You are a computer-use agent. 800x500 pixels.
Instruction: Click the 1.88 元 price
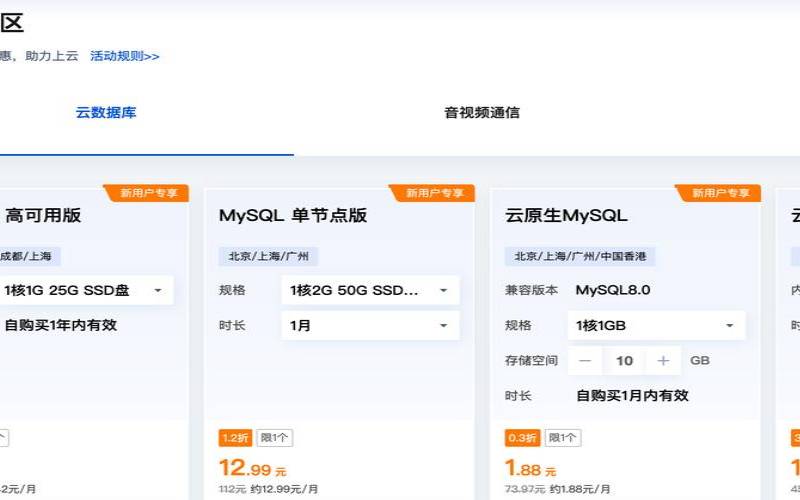click(x=531, y=468)
